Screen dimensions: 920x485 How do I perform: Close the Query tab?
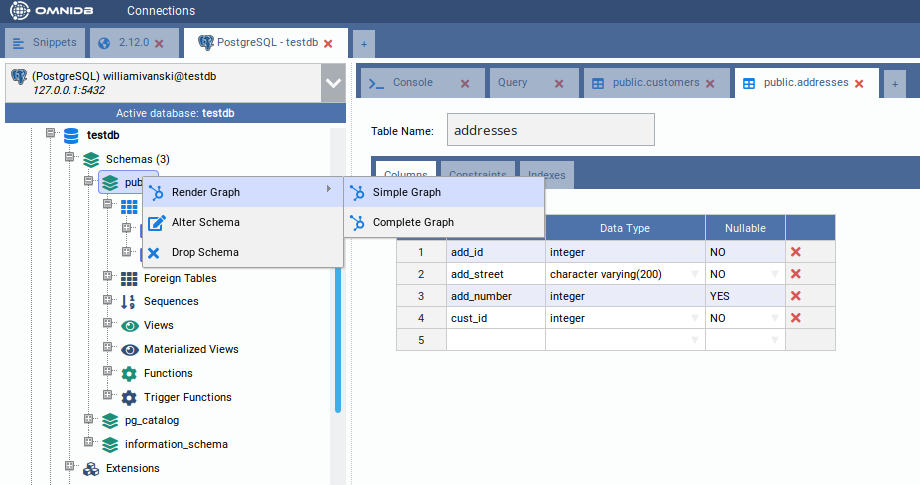[559, 84]
